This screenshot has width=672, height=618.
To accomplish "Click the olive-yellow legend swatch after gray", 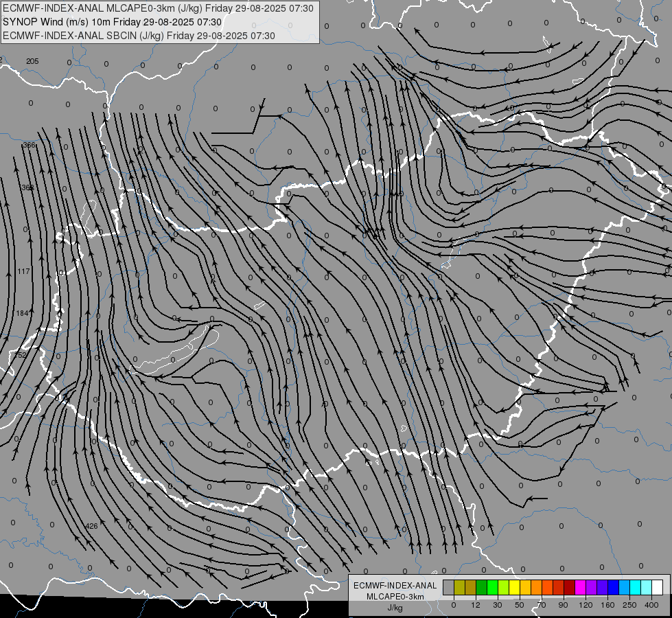I will [459, 587].
